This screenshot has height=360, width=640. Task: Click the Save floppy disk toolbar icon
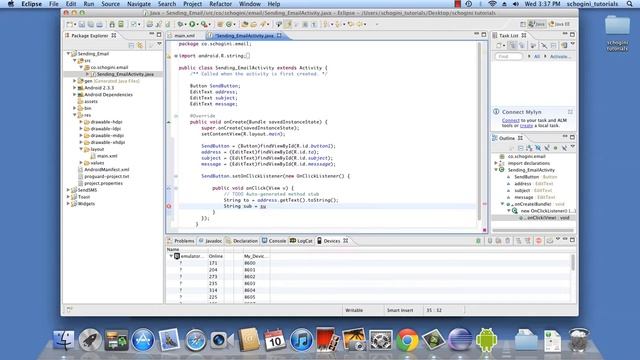pyautogui.click(x=82, y=24)
